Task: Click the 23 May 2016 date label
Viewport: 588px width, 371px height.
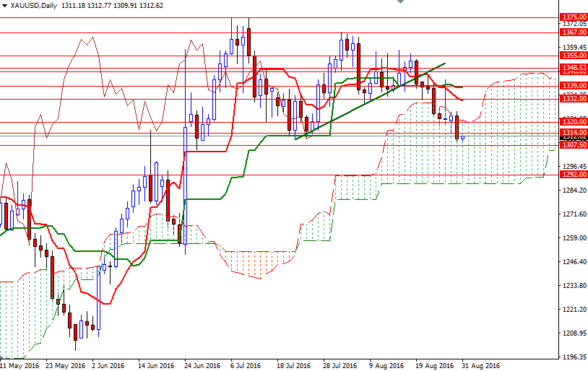Action: [x=66, y=366]
